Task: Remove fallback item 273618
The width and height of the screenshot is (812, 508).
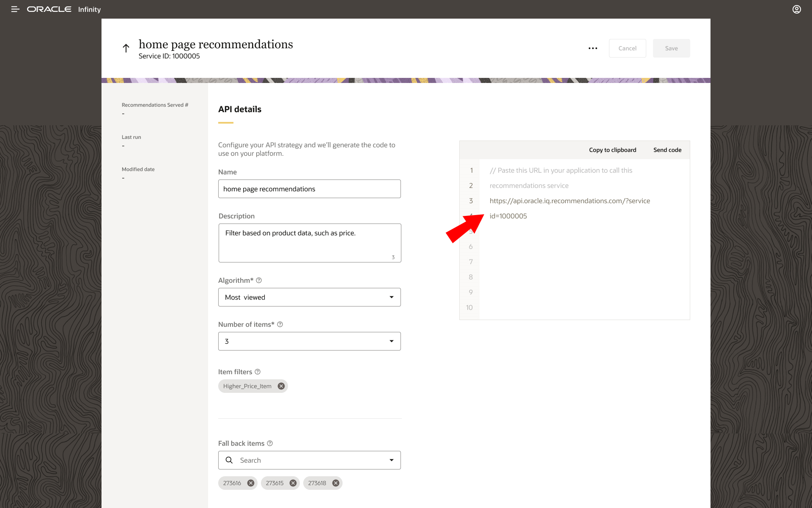Action: pos(336,483)
